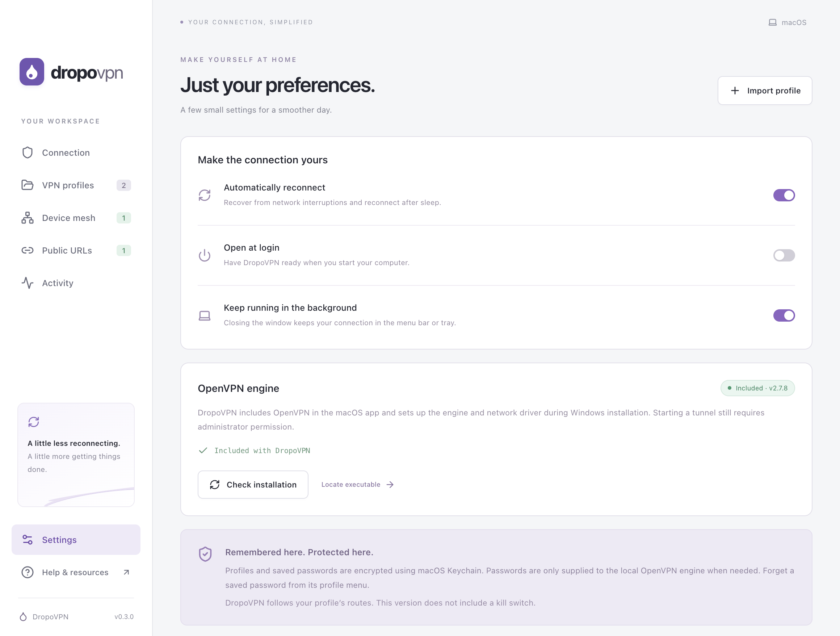This screenshot has height=636, width=840.
Task: Go to VPN profiles
Action: pyautogui.click(x=76, y=185)
